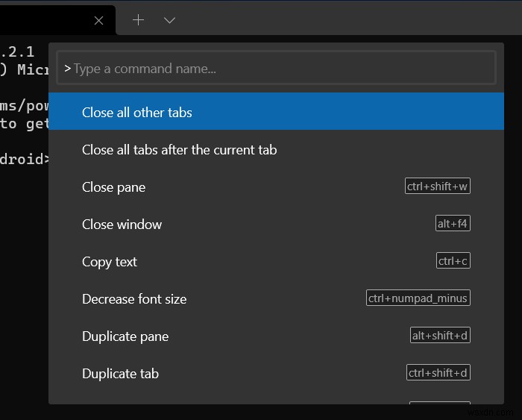Choose Decrease font size command
Image resolution: width=522 pixels, height=420 pixels.
pyautogui.click(x=134, y=299)
